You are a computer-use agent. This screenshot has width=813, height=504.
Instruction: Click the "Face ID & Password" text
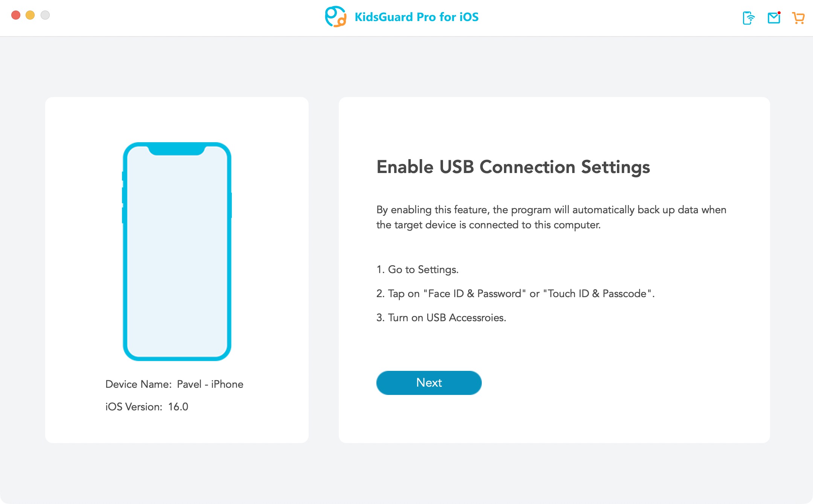click(x=475, y=293)
